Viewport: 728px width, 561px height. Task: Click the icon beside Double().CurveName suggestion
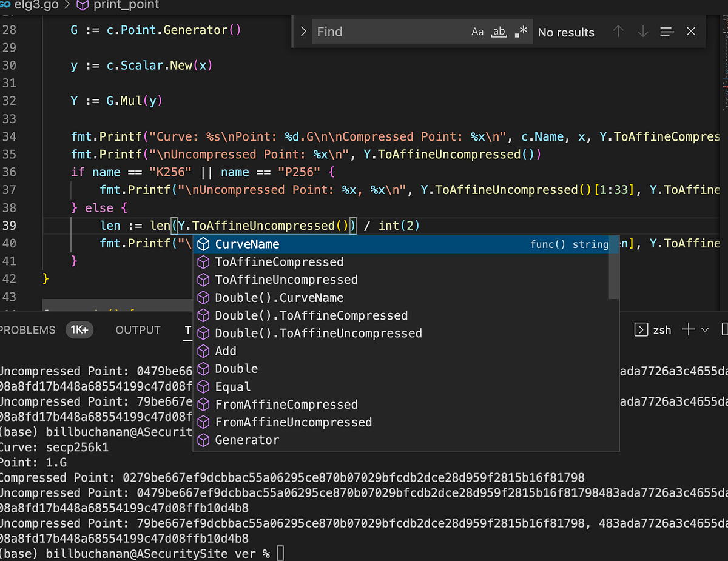[204, 298]
